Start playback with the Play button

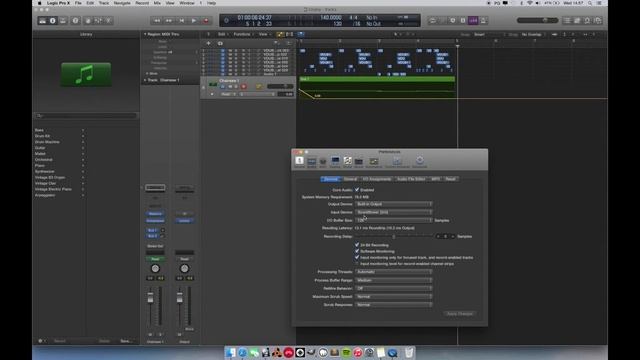coord(194,20)
